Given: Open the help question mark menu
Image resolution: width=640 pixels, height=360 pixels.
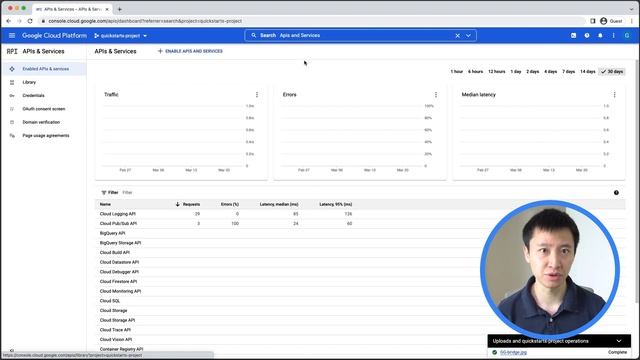Looking at the screenshot, I should 587,36.
